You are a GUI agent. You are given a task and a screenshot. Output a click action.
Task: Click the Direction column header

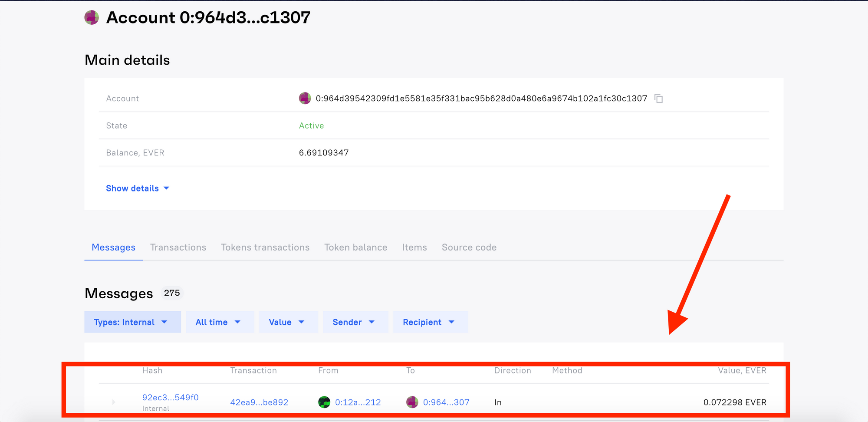pyautogui.click(x=513, y=370)
